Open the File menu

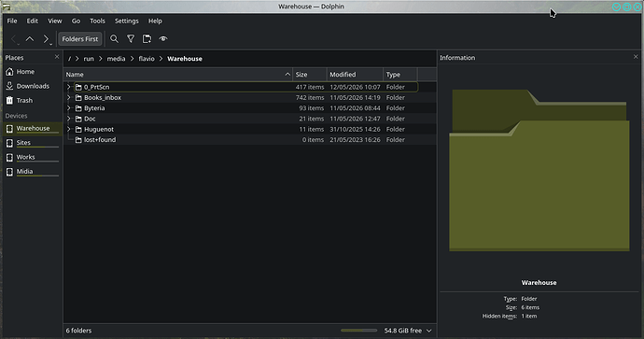[12, 21]
